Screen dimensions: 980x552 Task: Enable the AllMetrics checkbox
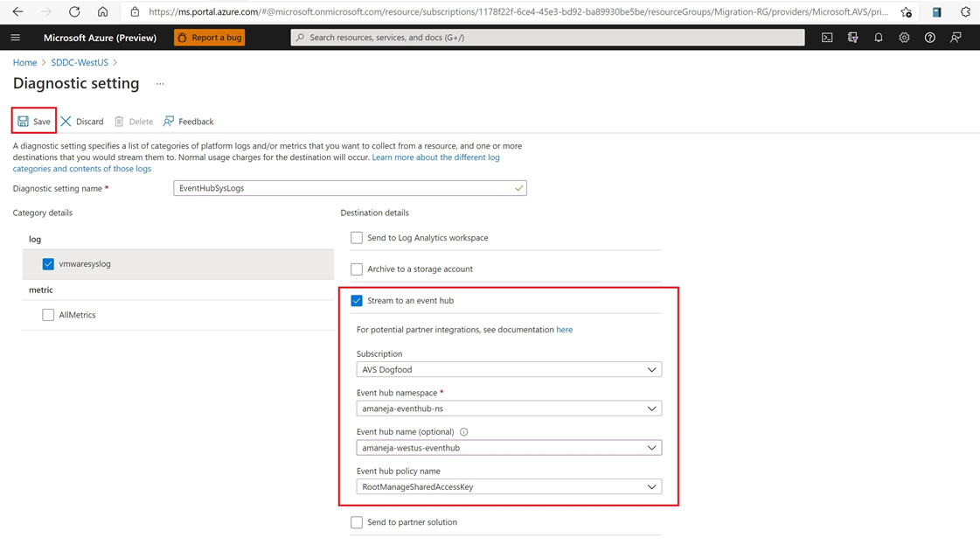click(x=48, y=315)
